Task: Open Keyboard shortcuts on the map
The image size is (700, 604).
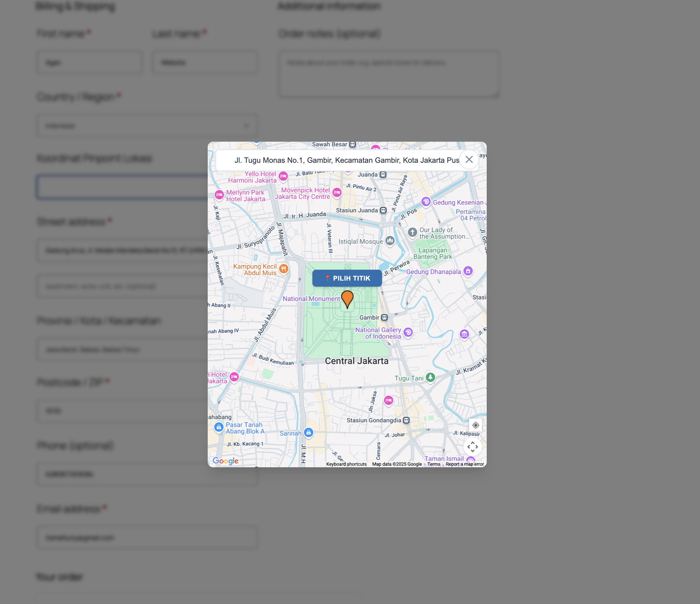Action: click(x=346, y=464)
